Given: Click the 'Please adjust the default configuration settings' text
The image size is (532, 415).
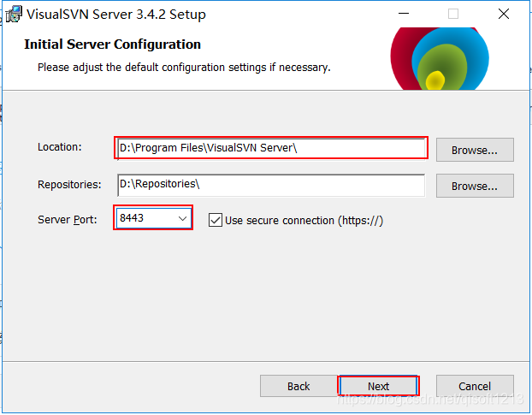Looking at the screenshot, I should 184,68.
